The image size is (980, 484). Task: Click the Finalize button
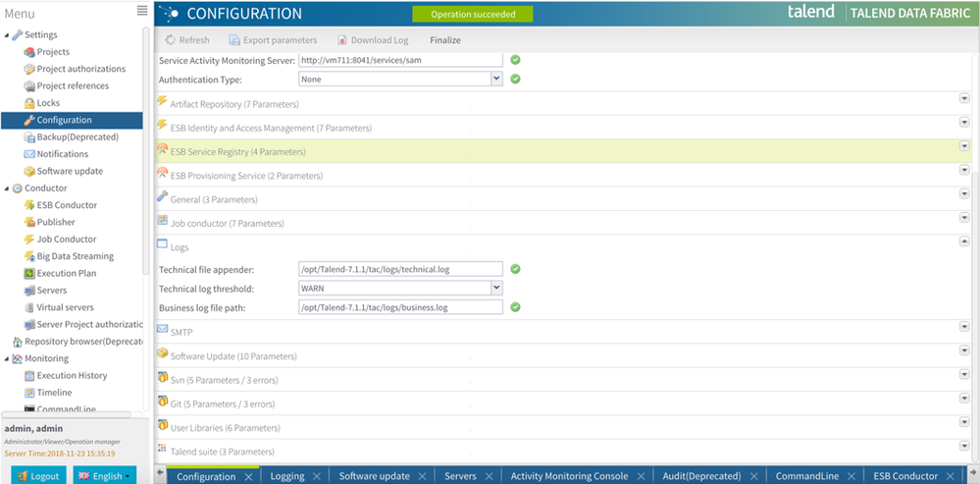coord(445,40)
